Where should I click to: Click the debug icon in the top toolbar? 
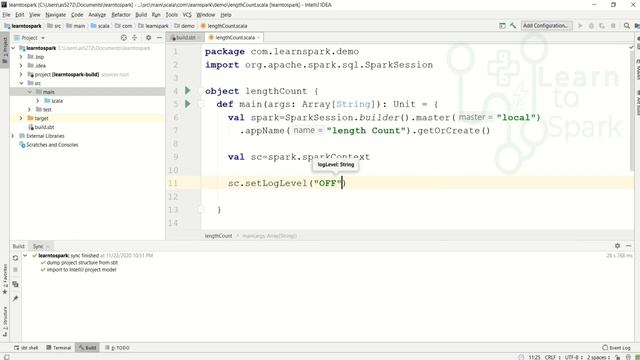[x=591, y=26]
